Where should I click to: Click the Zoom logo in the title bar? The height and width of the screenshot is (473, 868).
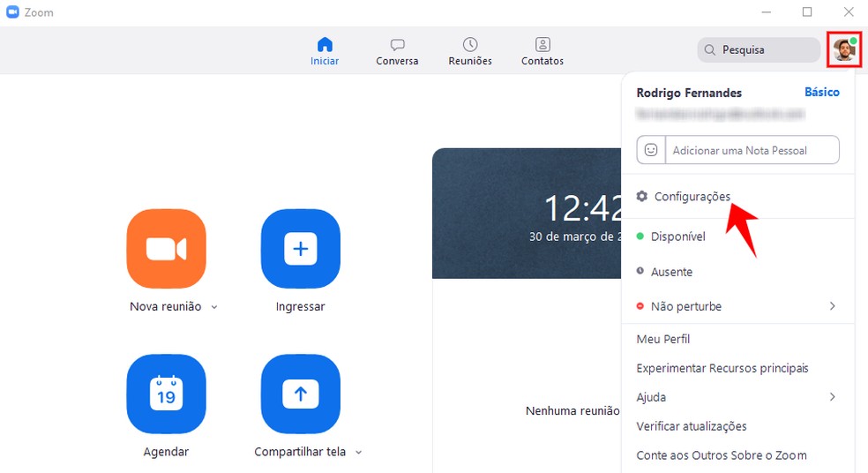[x=12, y=11]
